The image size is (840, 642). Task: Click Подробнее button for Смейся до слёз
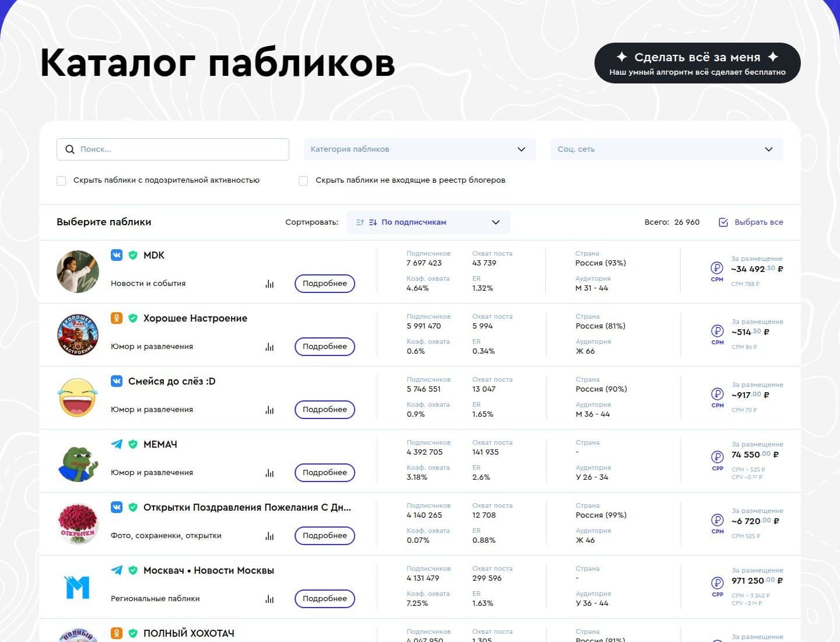(325, 410)
